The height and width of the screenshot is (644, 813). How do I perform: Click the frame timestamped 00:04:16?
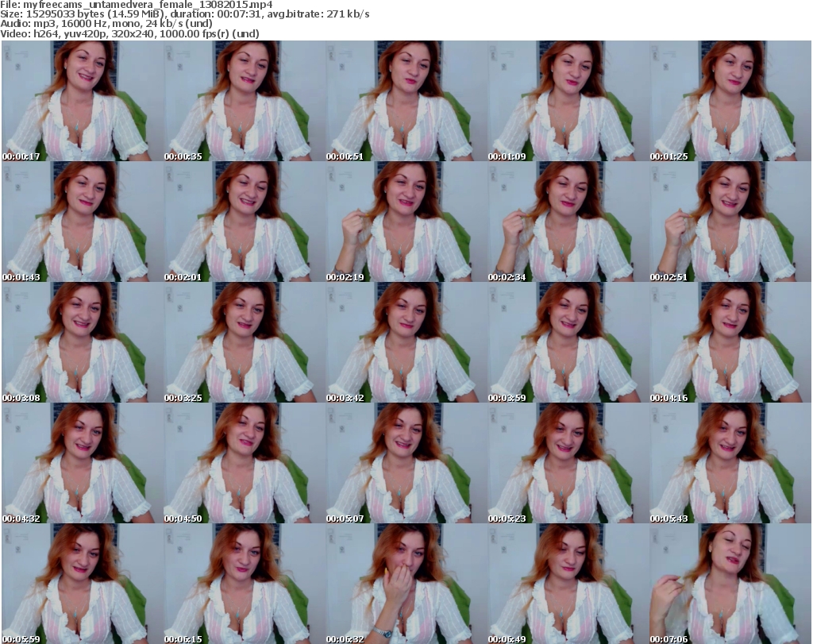pos(730,342)
